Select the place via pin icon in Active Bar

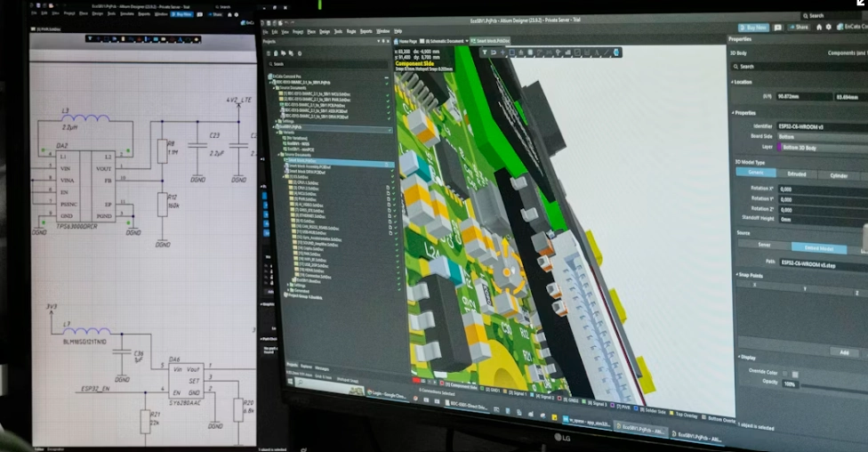click(x=558, y=52)
